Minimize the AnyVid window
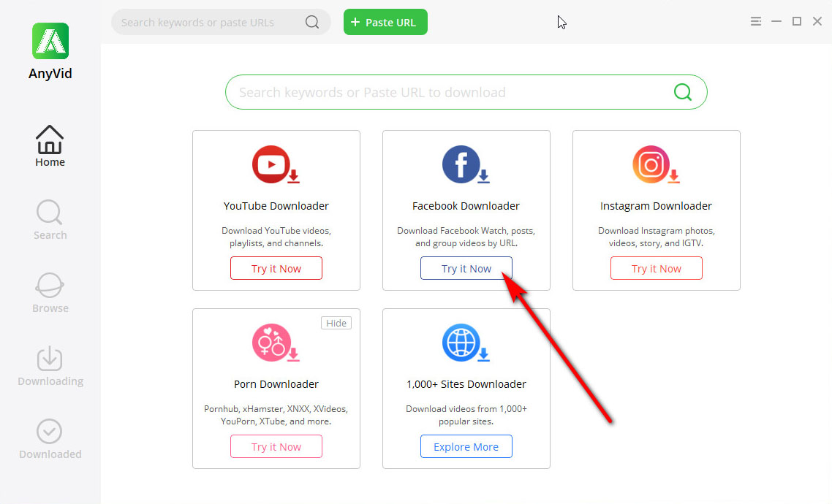Viewport: 832px width, 504px height. 776,21
